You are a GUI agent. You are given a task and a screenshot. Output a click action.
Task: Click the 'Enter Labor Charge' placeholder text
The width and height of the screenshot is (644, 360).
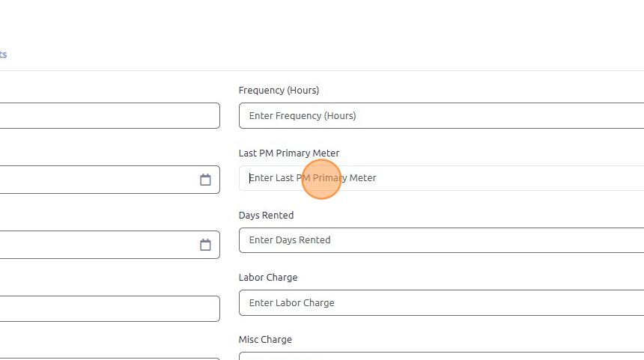point(291,303)
